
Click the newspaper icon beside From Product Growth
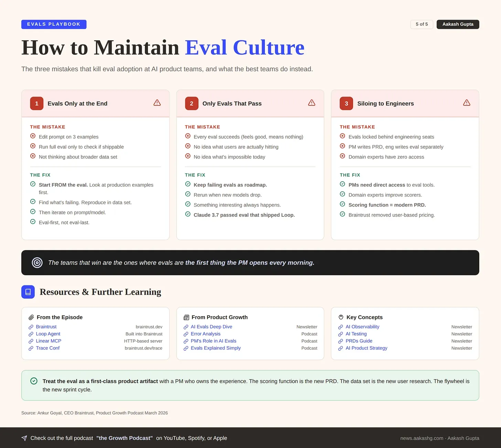(x=186, y=317)
